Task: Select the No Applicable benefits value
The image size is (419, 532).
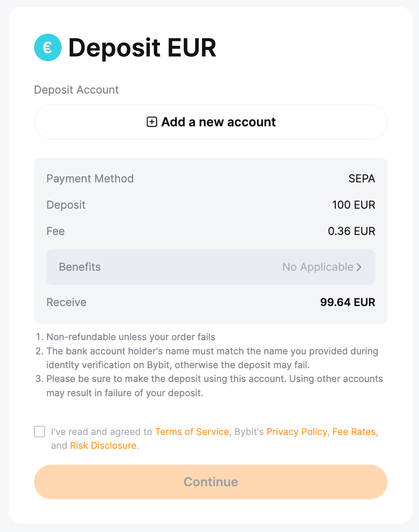Action: coord(318,267)
